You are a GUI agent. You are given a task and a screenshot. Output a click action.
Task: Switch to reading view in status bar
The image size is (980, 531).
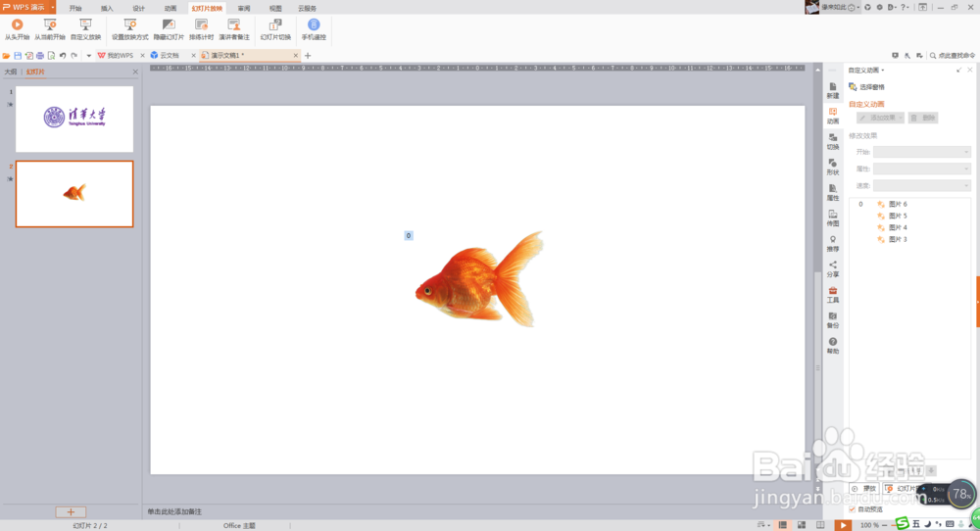tap(820, 525)
